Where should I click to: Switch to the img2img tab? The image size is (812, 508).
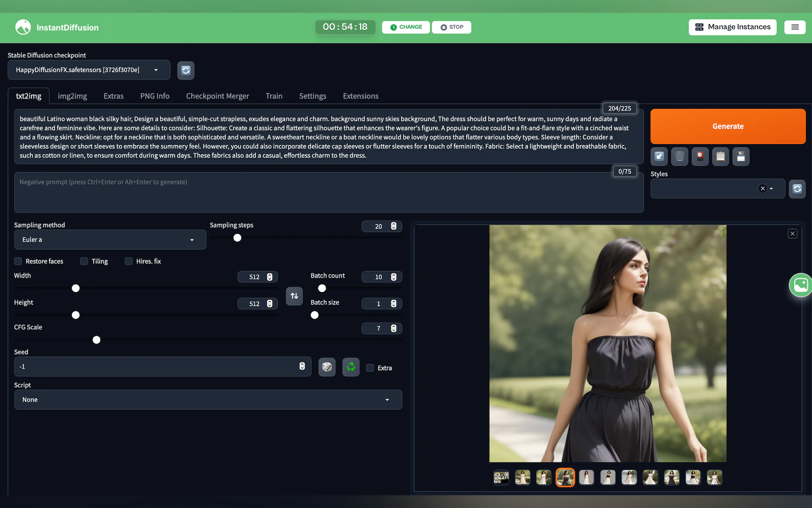click(x=72, y=96)
